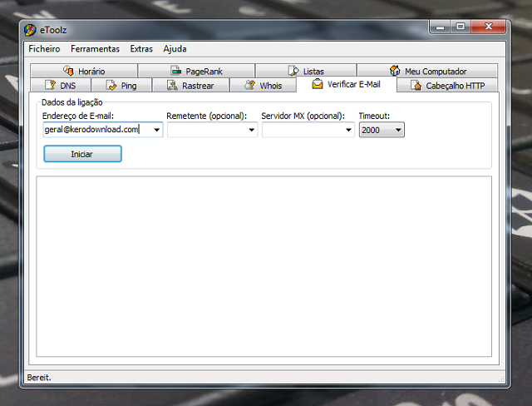
Task: Maximize the eToolz window
Action: click(461, 27)
